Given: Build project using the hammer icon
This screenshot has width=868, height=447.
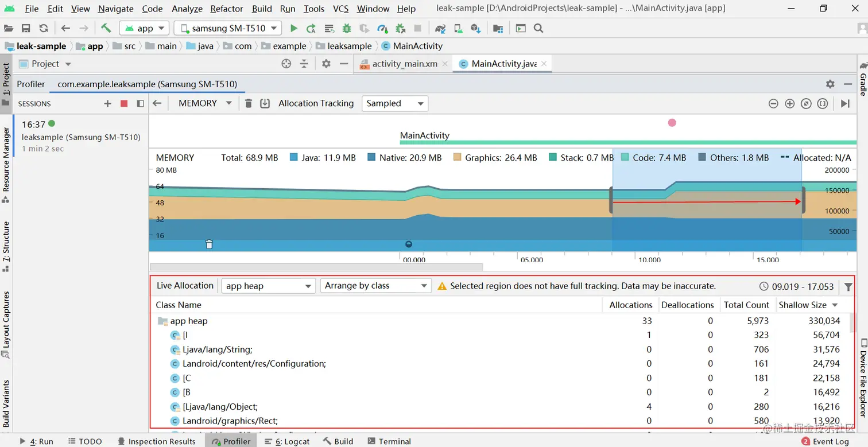Looking at the screenshot, I should pos(106,28).
